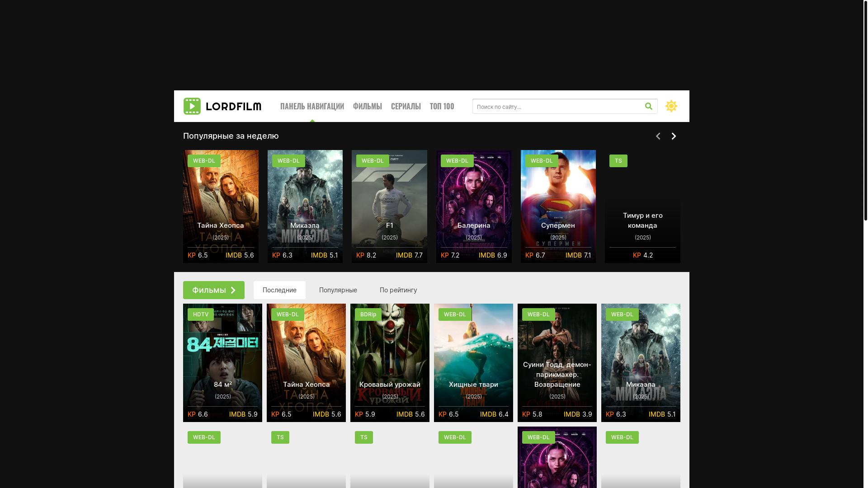The width and height of the screenshot is (868, 488).
Task: Open the Балерина movie card in the carousel
Action: [474, 206]
